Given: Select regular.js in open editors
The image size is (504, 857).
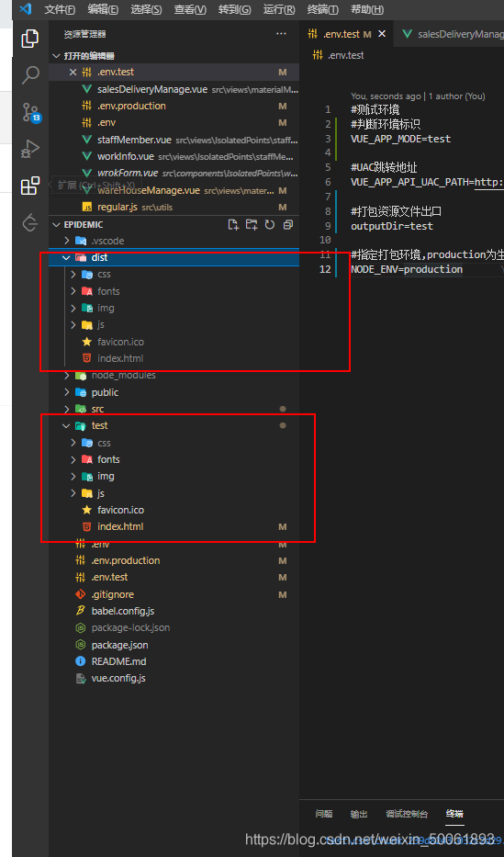Looking at the screenshot, I should pyautogui.click(x=174, y=208).
